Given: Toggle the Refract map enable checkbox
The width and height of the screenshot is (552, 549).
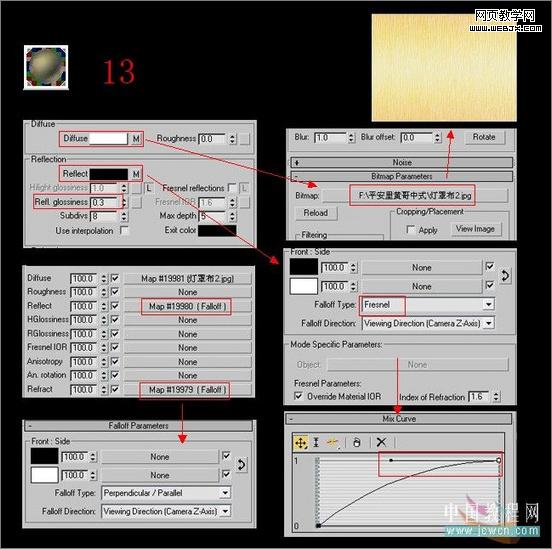Looking at the screenshot, I should click(115, 389).
